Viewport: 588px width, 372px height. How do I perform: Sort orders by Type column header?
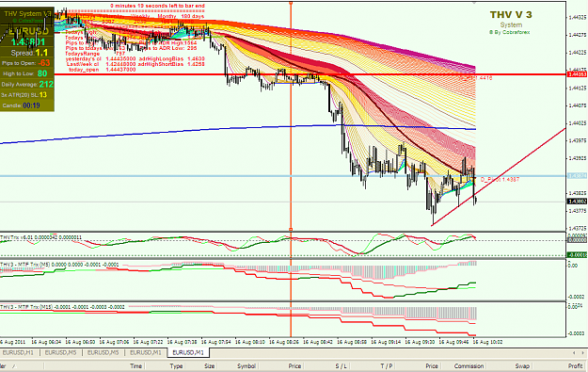click(176, 366)
